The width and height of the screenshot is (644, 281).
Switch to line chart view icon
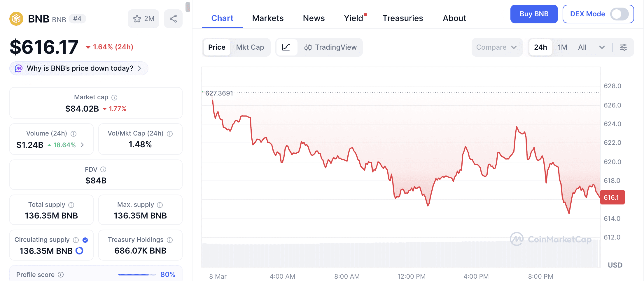(x=286, y=47)
